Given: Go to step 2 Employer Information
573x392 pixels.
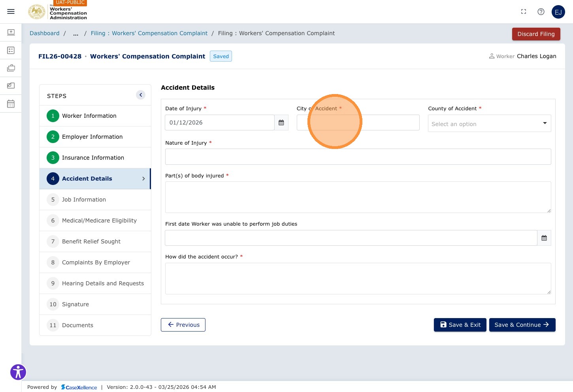Looking at the screenshot, I should pyautogui.click(x=95, y=137).
